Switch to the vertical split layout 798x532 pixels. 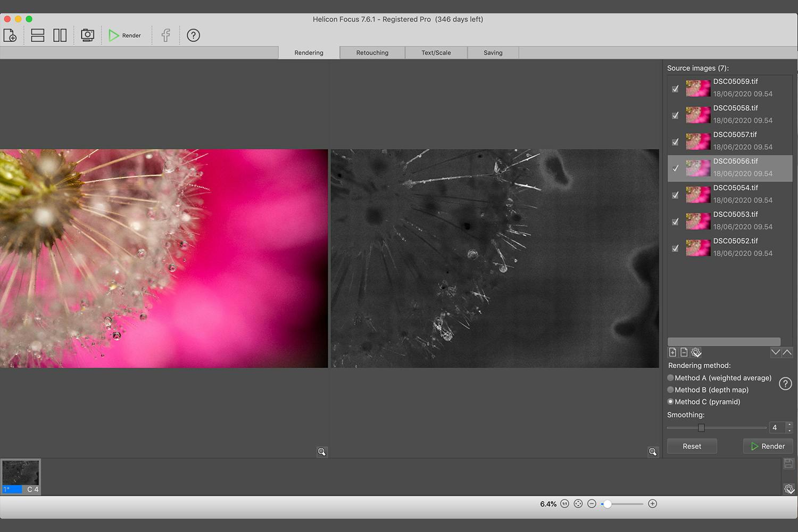click(x=60, y=36)
